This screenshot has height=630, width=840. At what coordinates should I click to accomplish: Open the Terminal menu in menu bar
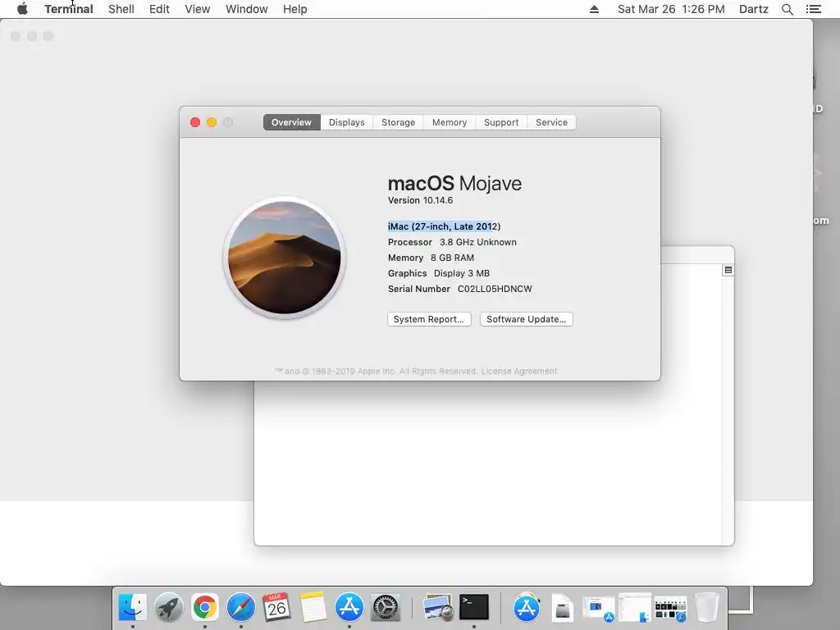point(69,9)
